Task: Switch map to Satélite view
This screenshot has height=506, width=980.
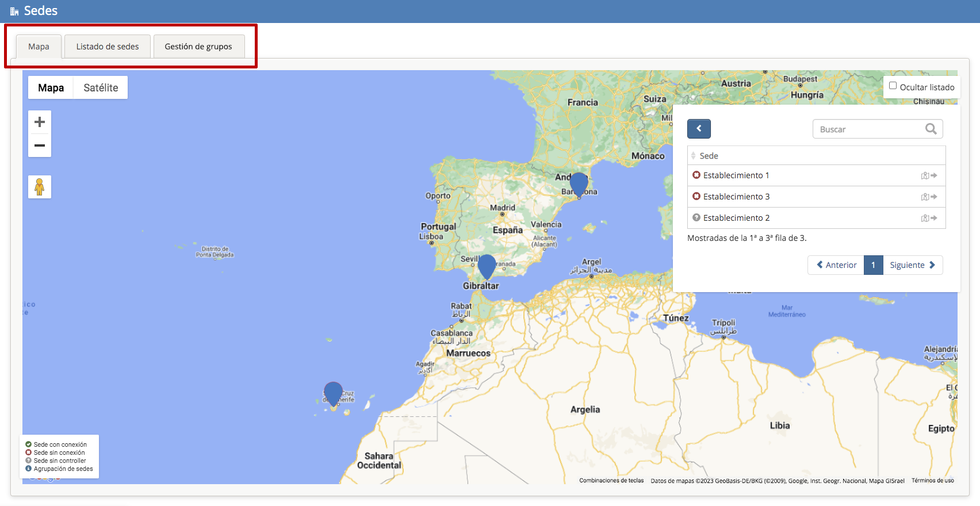Action: click(x=101, y=87)
